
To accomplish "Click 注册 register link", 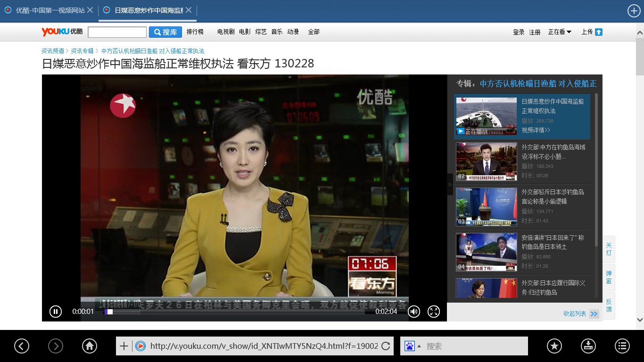I will pyautogui.click(x=535, y=32).
